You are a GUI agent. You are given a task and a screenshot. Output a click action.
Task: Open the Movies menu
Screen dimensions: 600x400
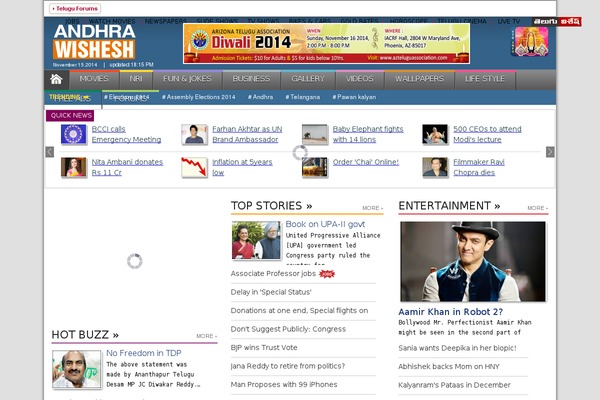pos(94,79)
